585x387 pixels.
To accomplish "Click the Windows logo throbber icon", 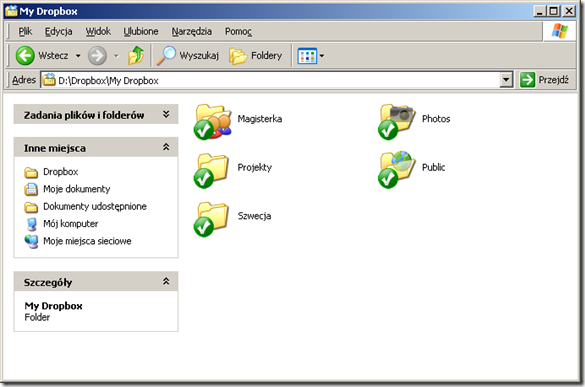I will coord(560,31).
